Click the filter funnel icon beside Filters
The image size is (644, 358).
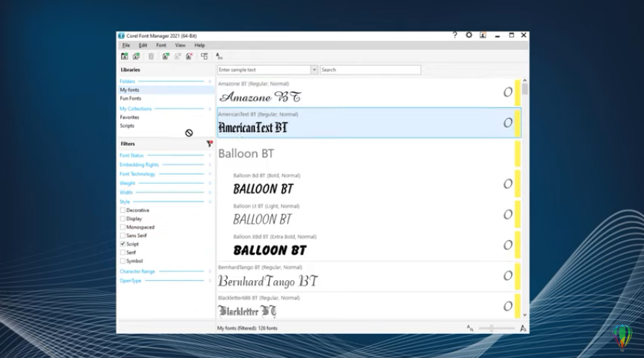210,144
